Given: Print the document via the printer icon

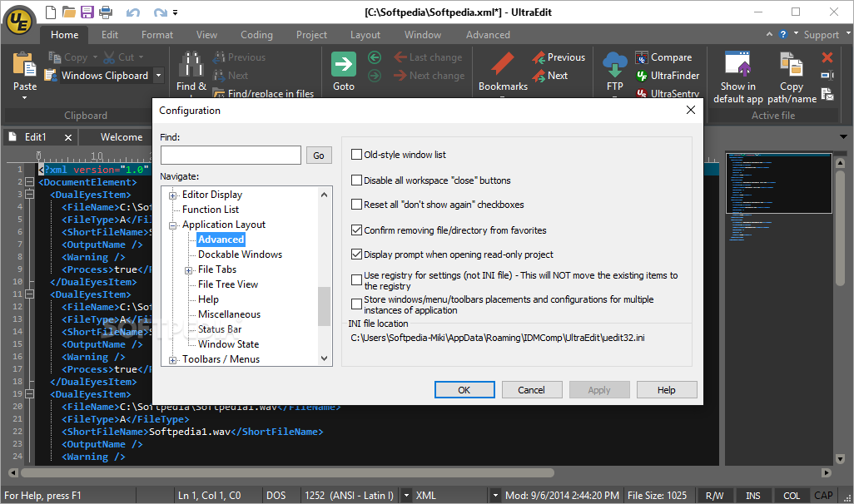Looking at the screenshot, I should [x=106, y=12].
